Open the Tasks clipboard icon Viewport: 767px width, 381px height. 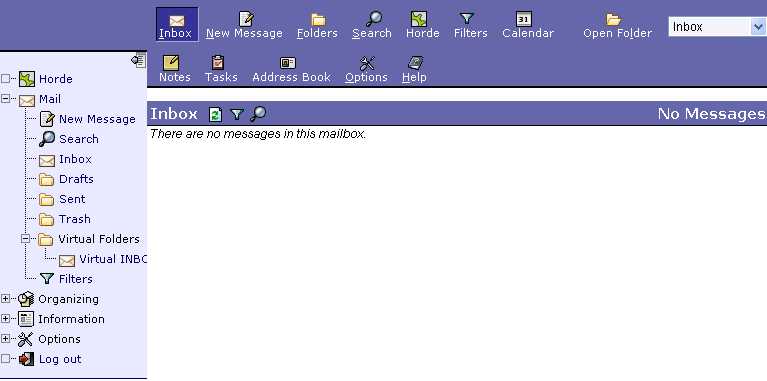tap(218, 63)
